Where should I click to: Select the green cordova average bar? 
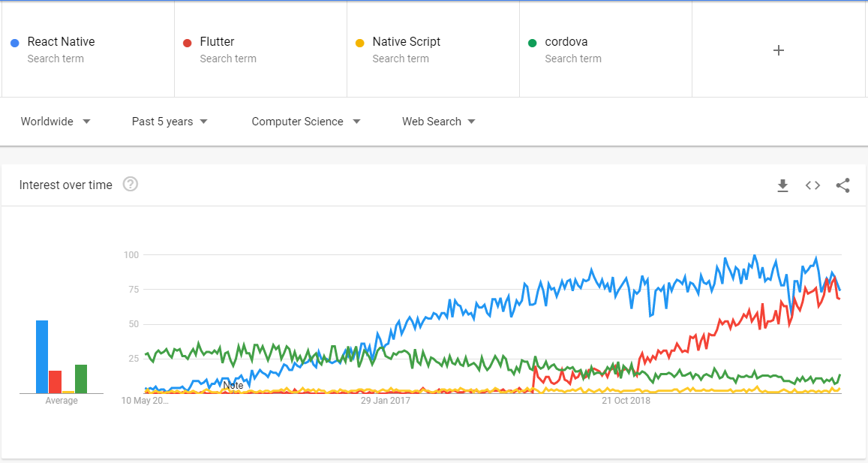click(81, 379)
